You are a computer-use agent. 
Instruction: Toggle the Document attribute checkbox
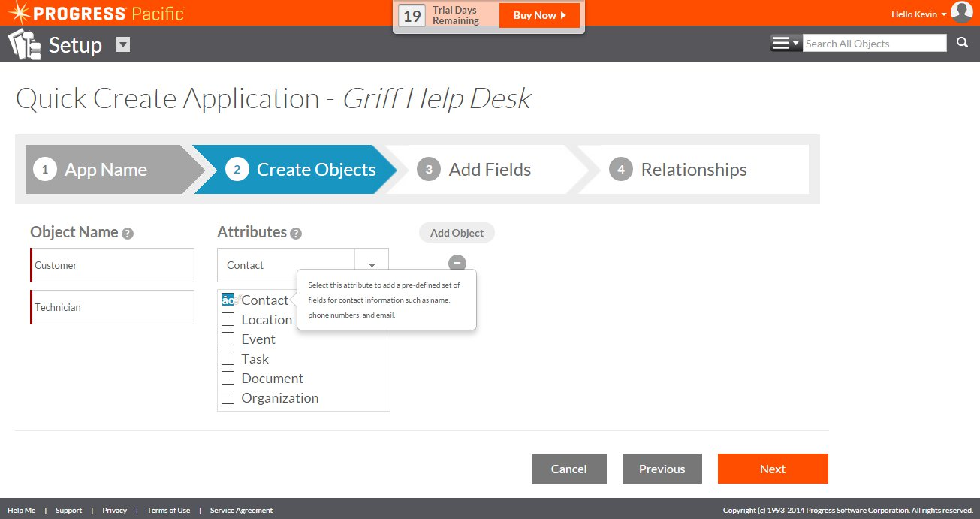tap(228, 379)
